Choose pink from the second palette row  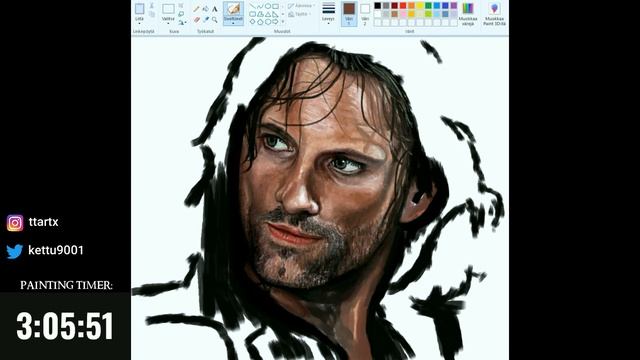point(403,14)
